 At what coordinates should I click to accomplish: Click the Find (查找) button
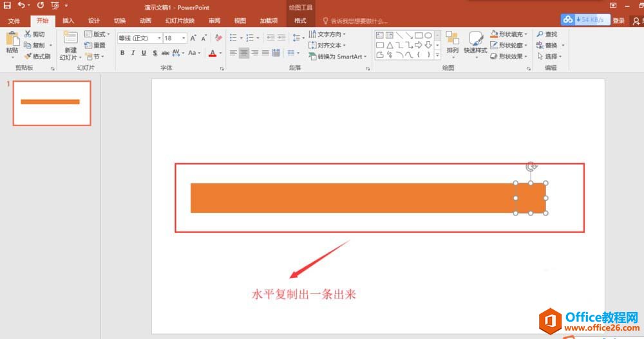pos(546,34)
